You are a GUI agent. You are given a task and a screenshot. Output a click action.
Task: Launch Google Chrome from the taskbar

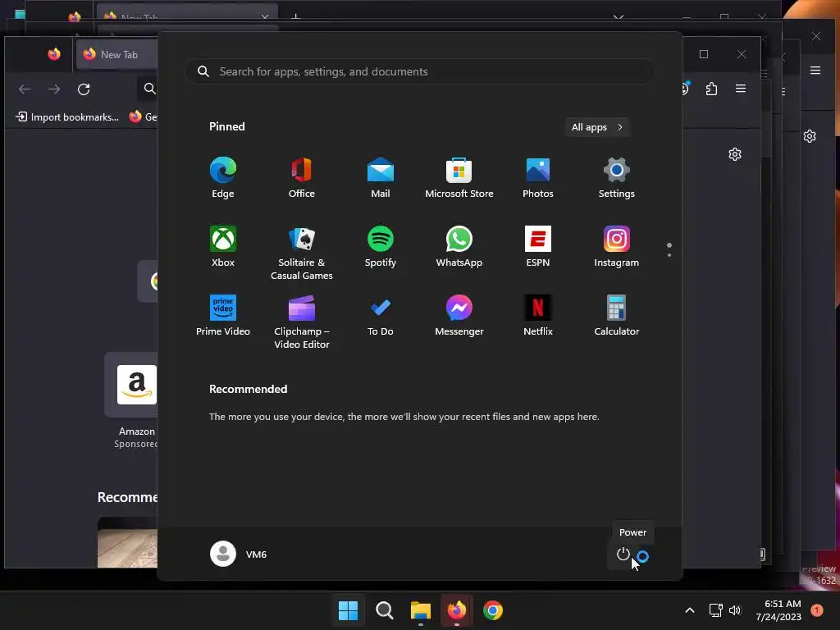(x=493, y=610)
